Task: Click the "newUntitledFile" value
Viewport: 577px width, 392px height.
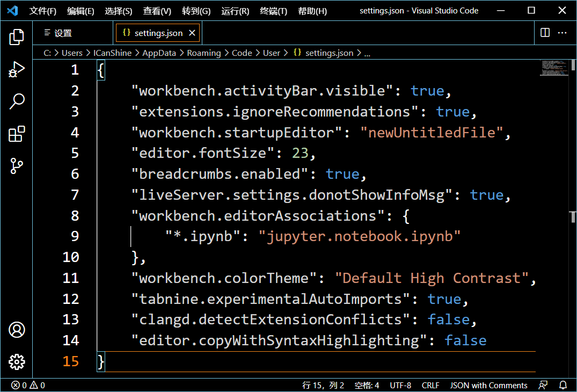Action: (x=432, y=133)
